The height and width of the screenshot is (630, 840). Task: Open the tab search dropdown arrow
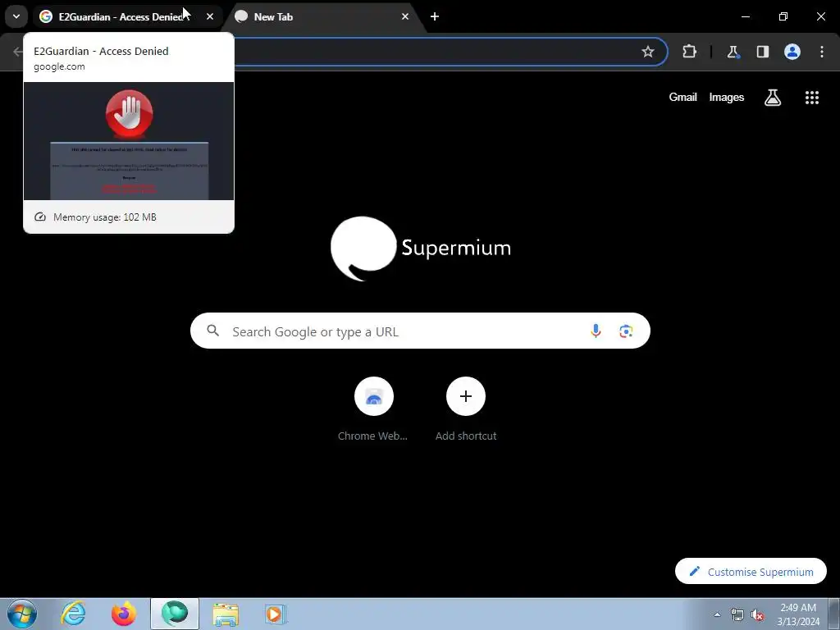[x=16, y=16]
